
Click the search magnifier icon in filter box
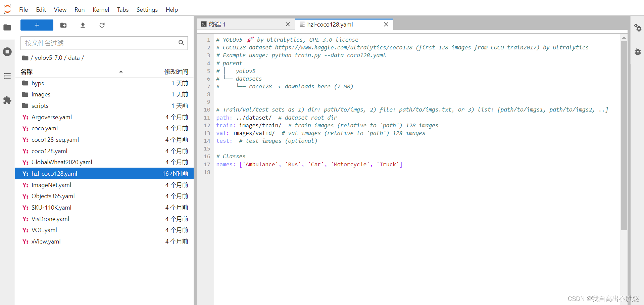[182, 43]
